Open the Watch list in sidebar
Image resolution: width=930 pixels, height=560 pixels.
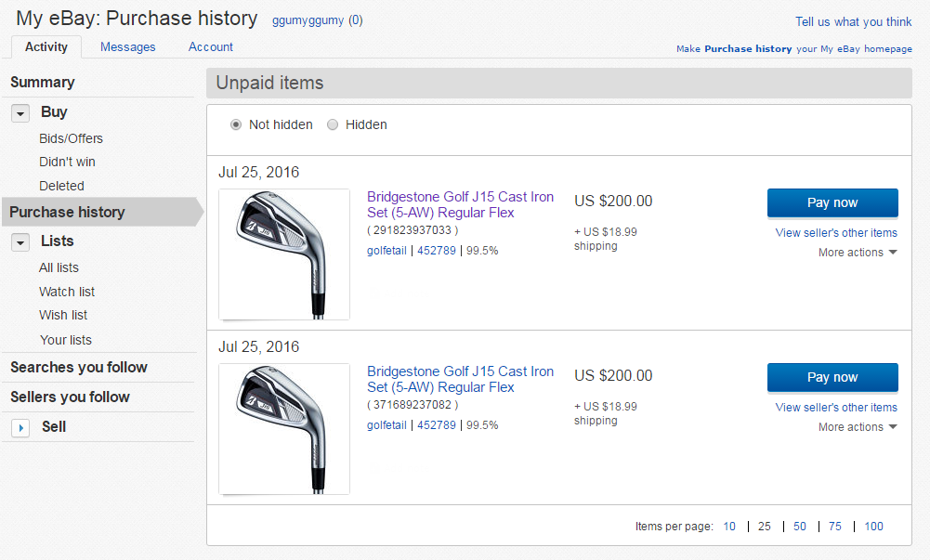coord(67,292)
